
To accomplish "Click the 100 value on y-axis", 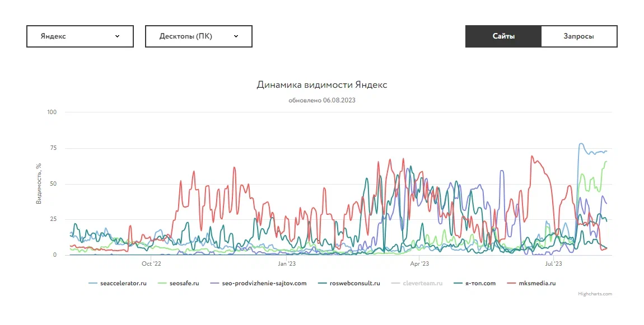I will [x=52, y=112].
